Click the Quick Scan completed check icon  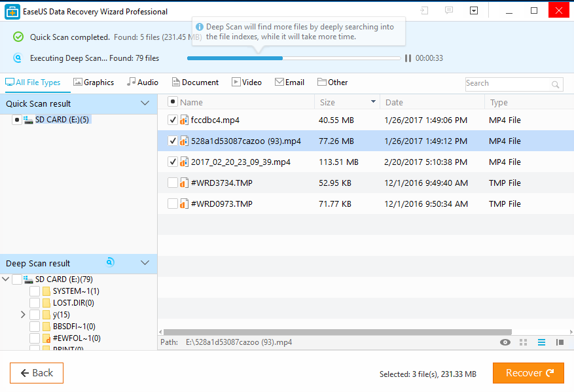tap(18, 37)
